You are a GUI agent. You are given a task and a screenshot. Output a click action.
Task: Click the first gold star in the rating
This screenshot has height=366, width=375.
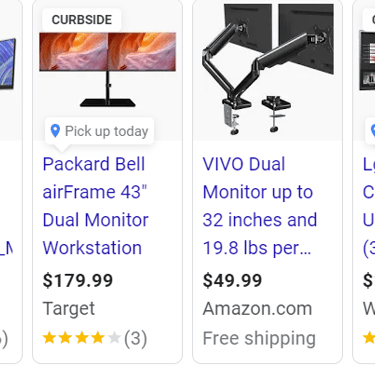[x=49, y=338]
